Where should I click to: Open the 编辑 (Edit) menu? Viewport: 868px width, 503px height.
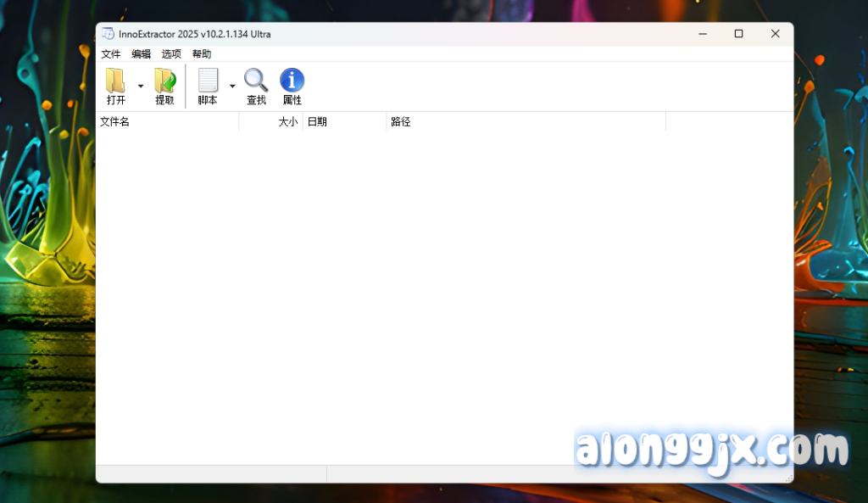click(141, 54)
